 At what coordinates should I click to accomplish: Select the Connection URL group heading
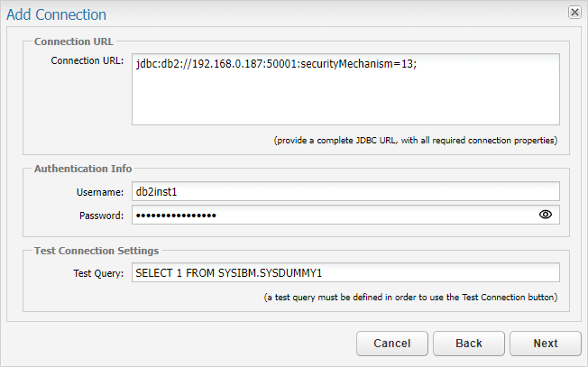[x=74, y=41]
